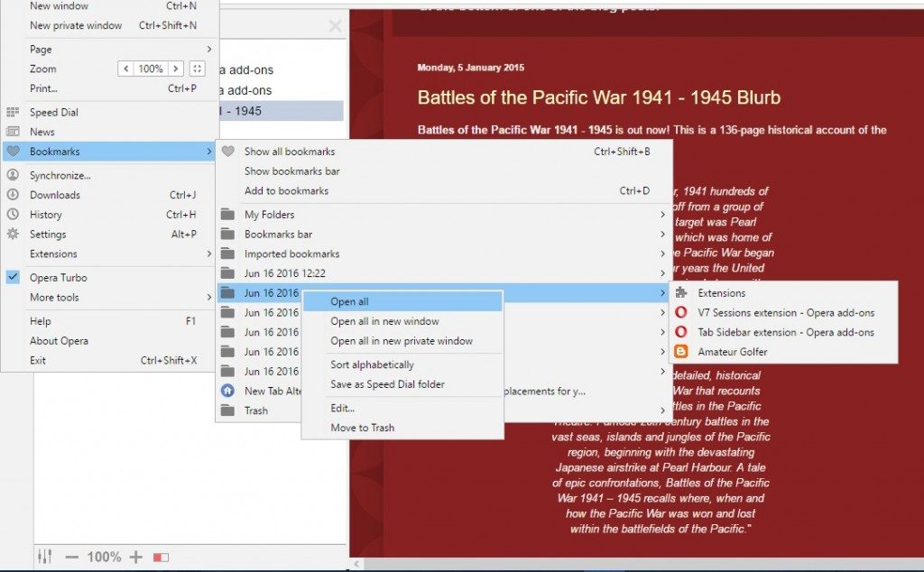This screenshot has width=924, height=572.
Task: Click the red indicator icon in sidebar footer
Action: pos(161,557)
